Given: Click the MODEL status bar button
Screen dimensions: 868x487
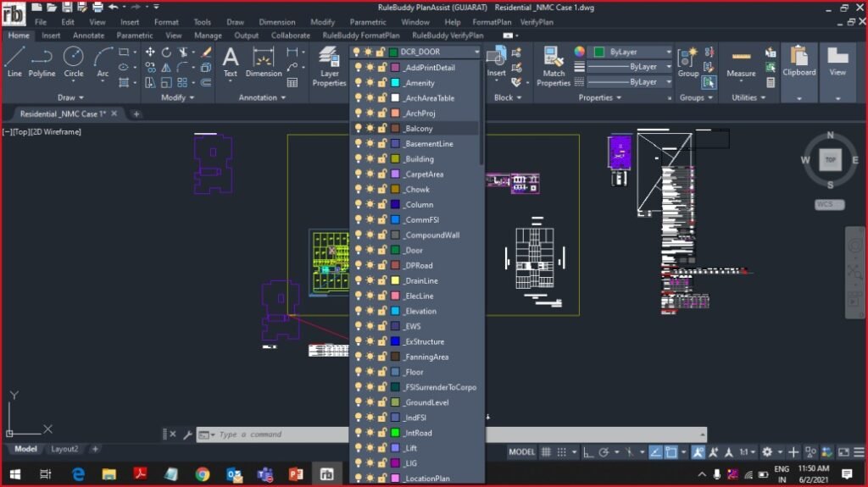Looking at the screenshot, I should coord(521,452).
